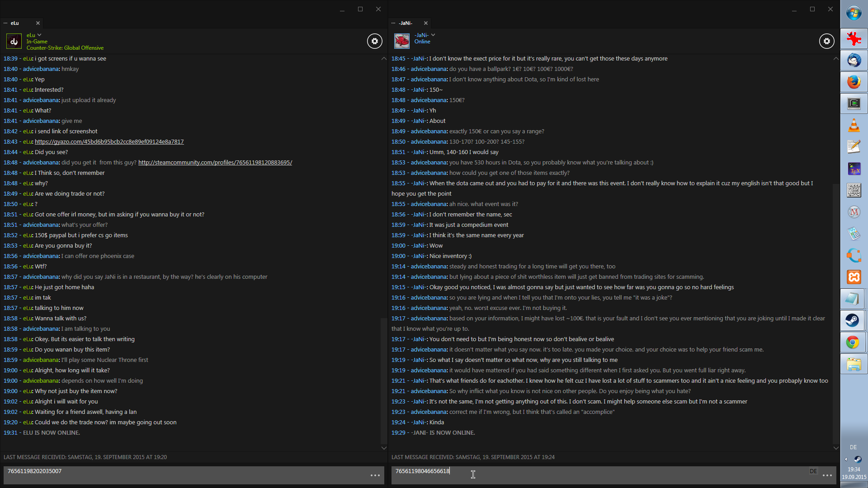Open more options in eLu input box
The height and width of the screenshot is (488, 868).
coord(375,475)
